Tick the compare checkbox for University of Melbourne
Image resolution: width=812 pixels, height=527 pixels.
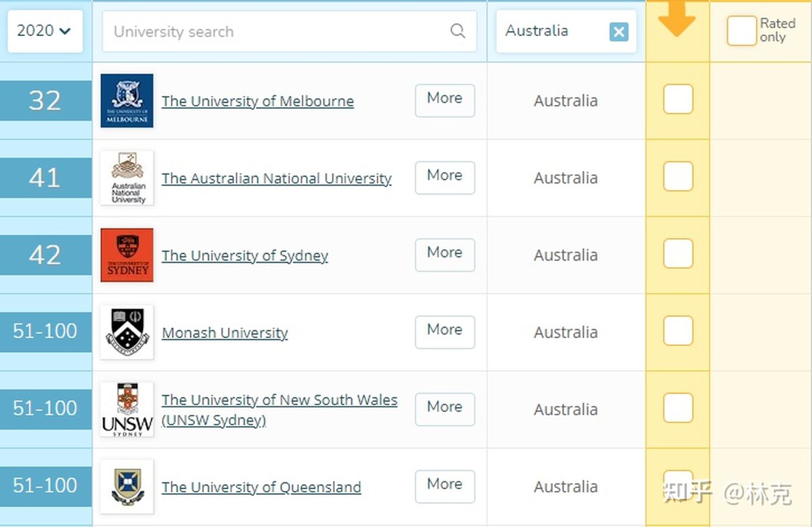[678, 99]
